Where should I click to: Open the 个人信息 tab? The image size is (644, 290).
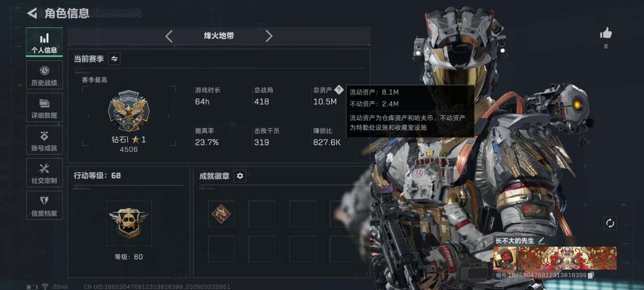click(x=44, y=42)
